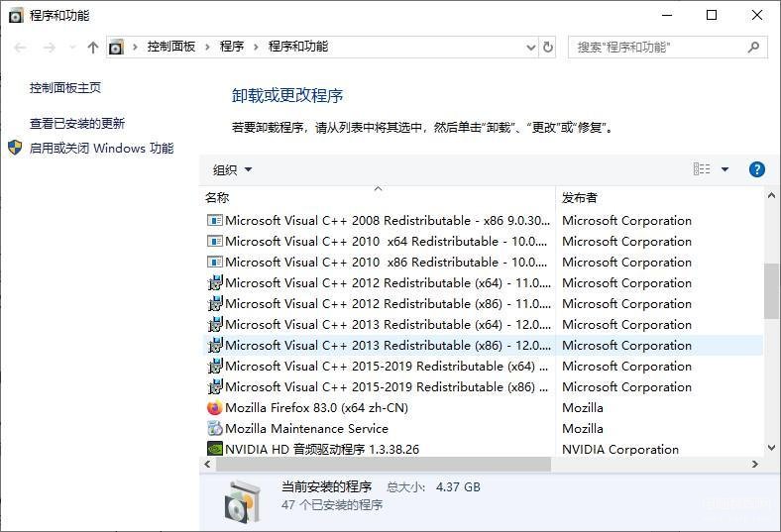Select the NVIDIA HD 音频驱动程序 icon
Screen dimensions: 781x532
click(215, 449)
